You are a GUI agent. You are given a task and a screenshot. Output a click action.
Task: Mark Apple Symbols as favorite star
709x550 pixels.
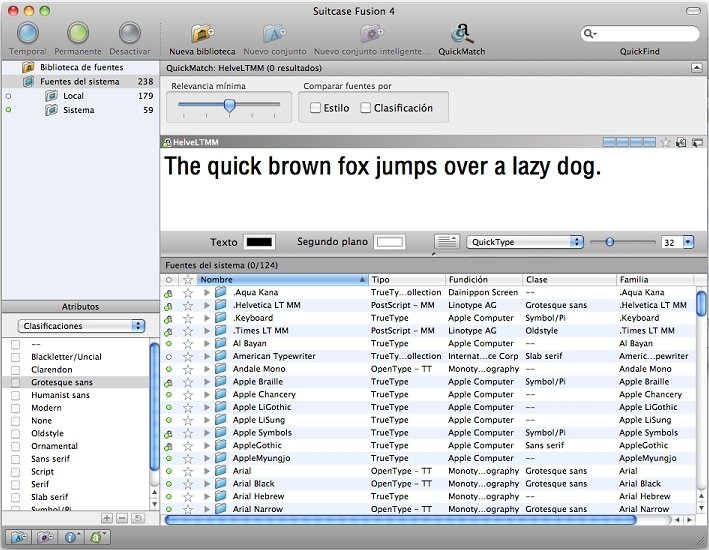click(x=188, y=433)
